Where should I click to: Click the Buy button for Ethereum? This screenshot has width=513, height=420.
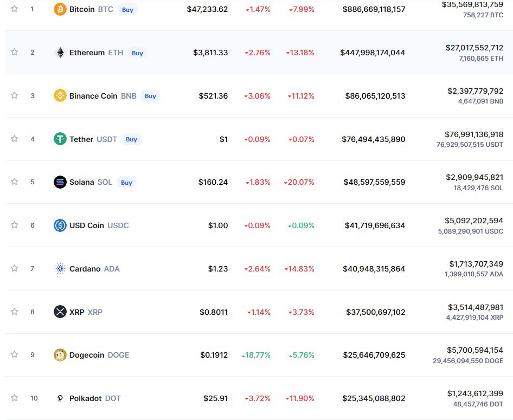(137, 53)
